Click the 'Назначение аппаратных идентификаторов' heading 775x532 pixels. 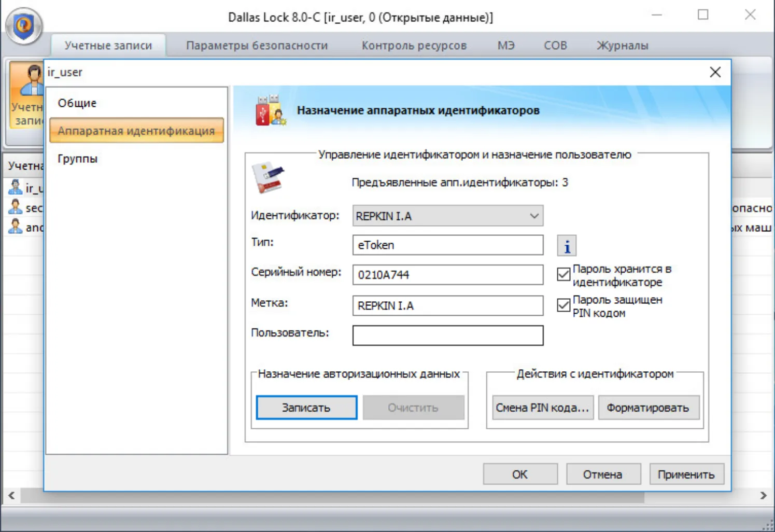pos(418,110)
